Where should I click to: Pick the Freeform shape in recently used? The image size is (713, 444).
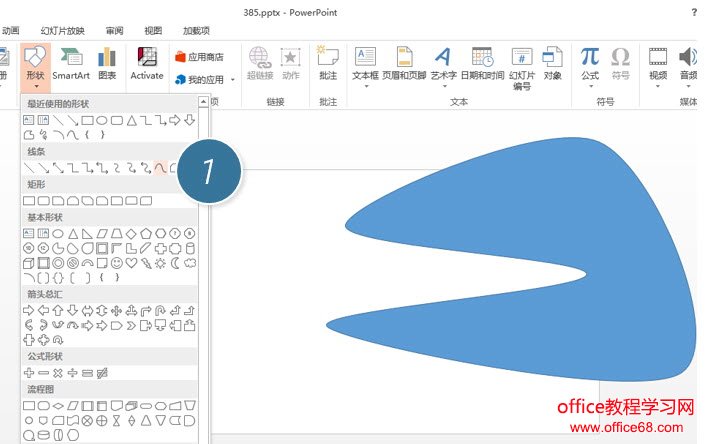(29, 134)
